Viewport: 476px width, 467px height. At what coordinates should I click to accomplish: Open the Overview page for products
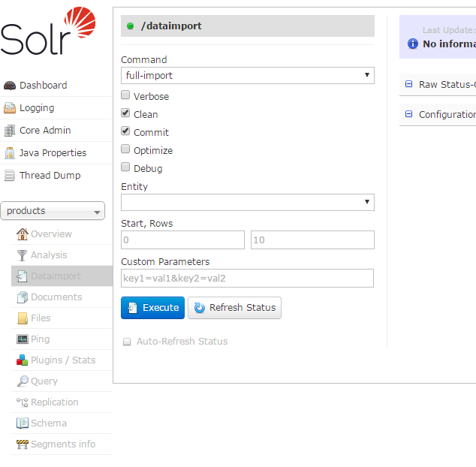click(x=51, y=234)
